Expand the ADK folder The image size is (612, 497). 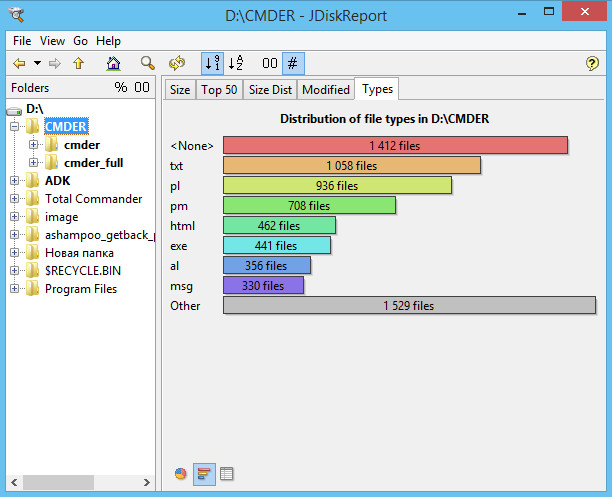pos(14,180)
